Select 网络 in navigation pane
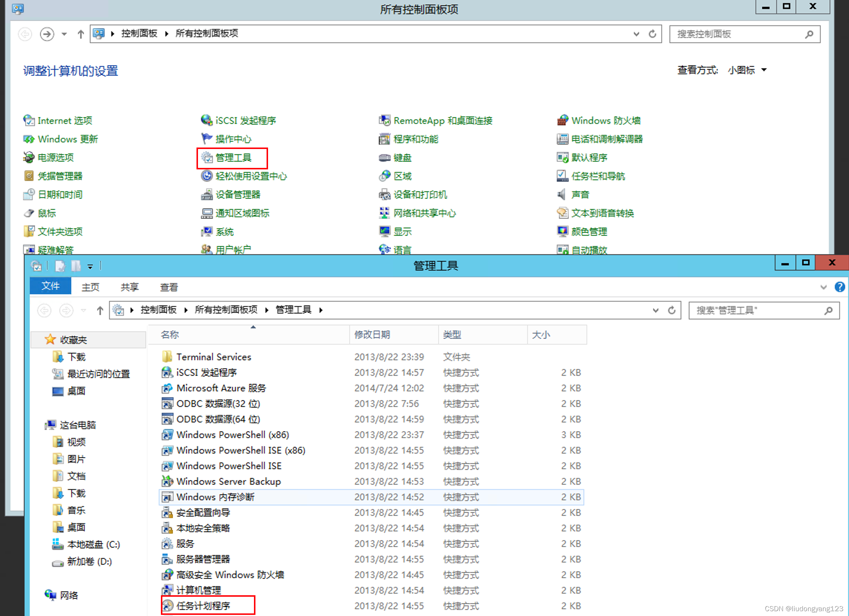This screenshot has height=616, width=849. pyautogui.click(x=62, y=595)
